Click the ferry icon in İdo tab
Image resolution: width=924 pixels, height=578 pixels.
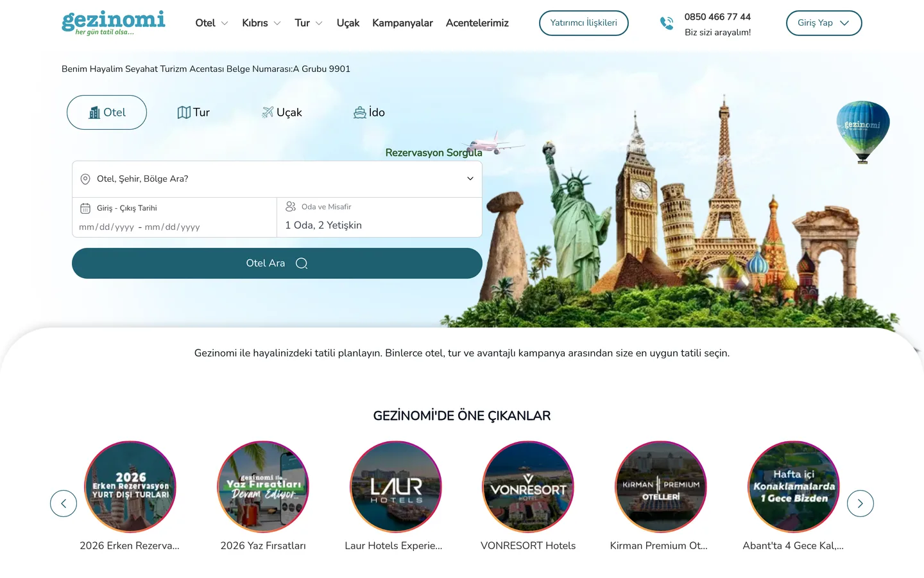click(x=360, y=112)
